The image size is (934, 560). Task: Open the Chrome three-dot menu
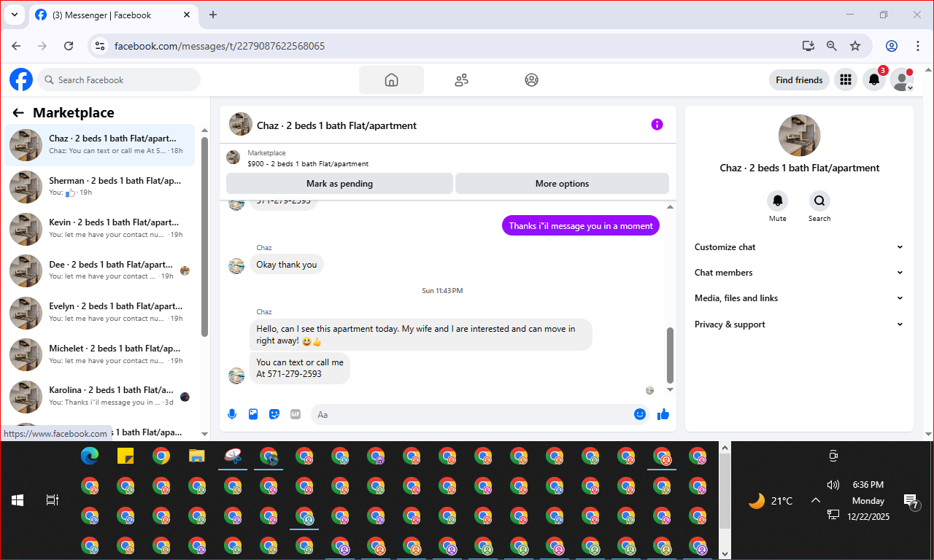[918, 46]
